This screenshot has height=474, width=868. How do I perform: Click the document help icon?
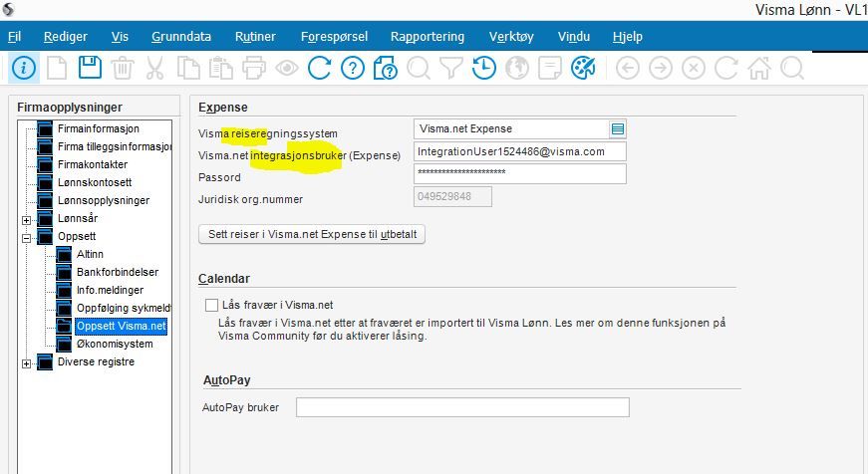coord(386,68)
